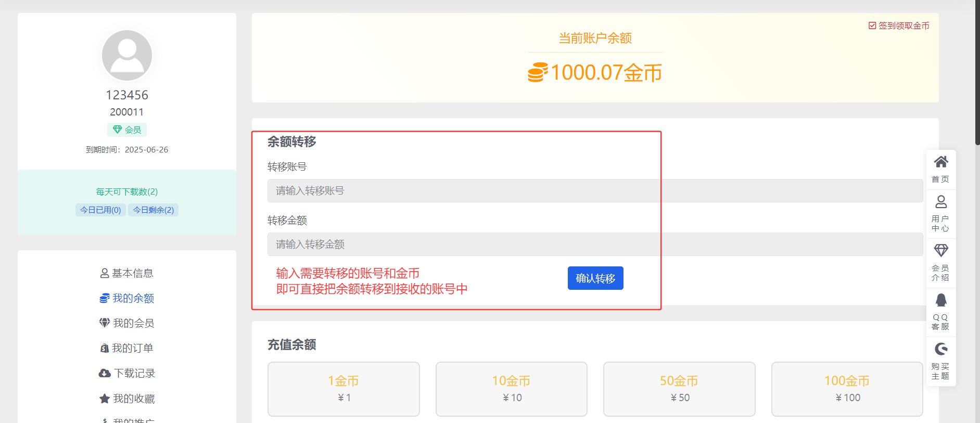
Task: Open QQ customer service icon
Action: point(940,300)
